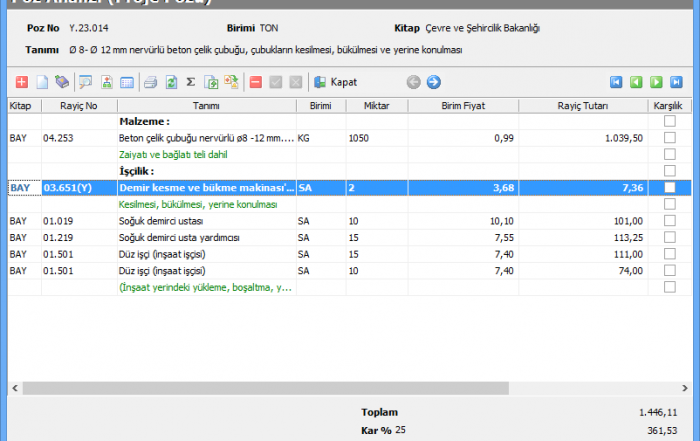Click the sigma sum icon

click(x=190, y=82)
